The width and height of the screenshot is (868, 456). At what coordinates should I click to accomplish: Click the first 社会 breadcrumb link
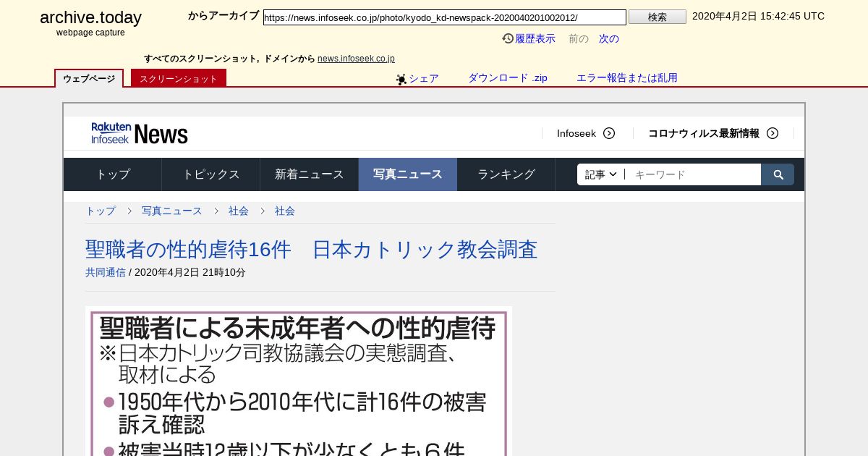click(x=239, y=211)
